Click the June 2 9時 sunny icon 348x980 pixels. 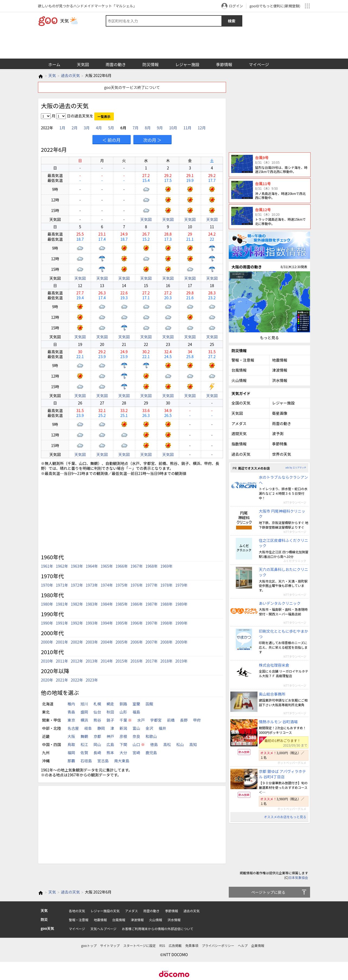pos(168,189)
